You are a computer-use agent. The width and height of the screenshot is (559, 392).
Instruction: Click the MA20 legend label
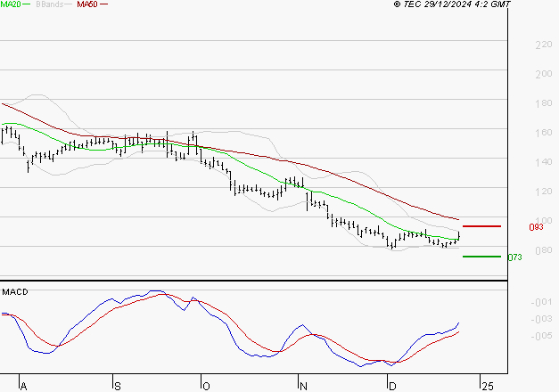coord(11,4)
